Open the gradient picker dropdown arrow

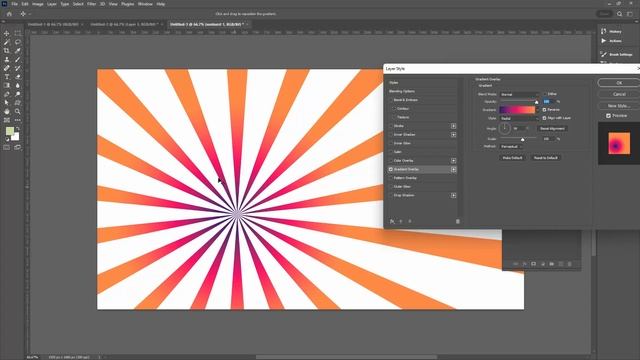tap(537, 110)
